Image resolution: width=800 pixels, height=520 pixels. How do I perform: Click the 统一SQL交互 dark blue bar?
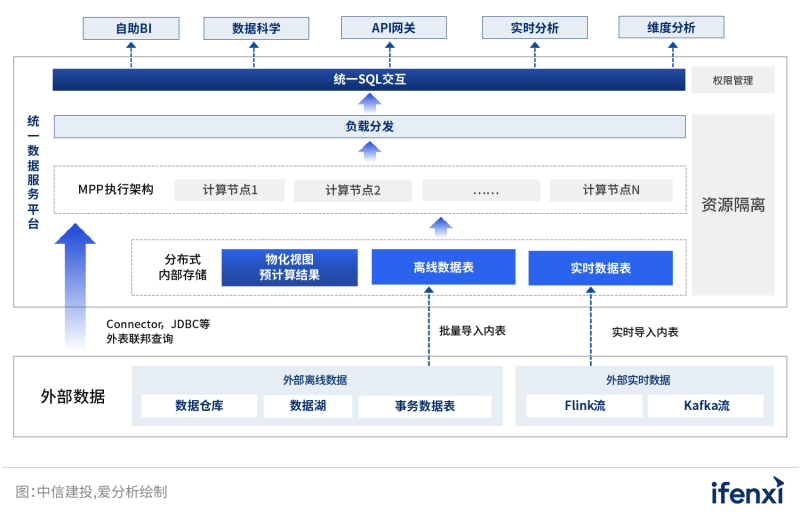click(369, 79)
